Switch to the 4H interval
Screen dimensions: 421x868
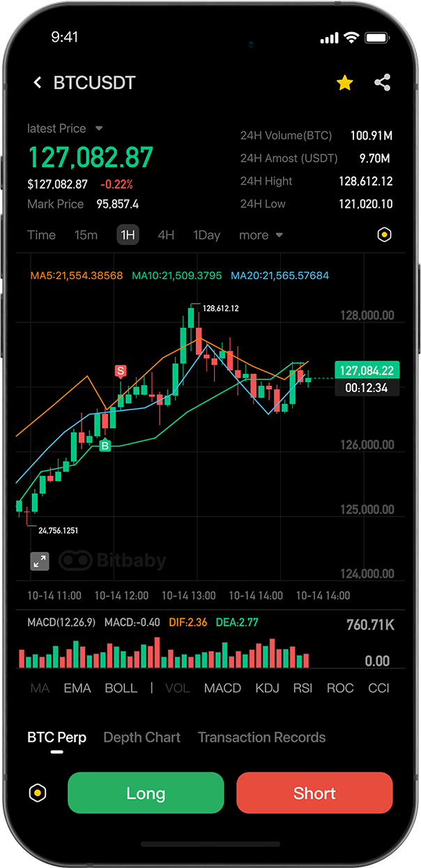pos(166,235)
